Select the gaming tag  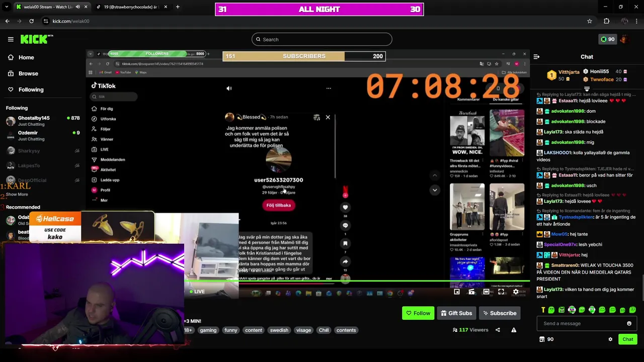208,330
